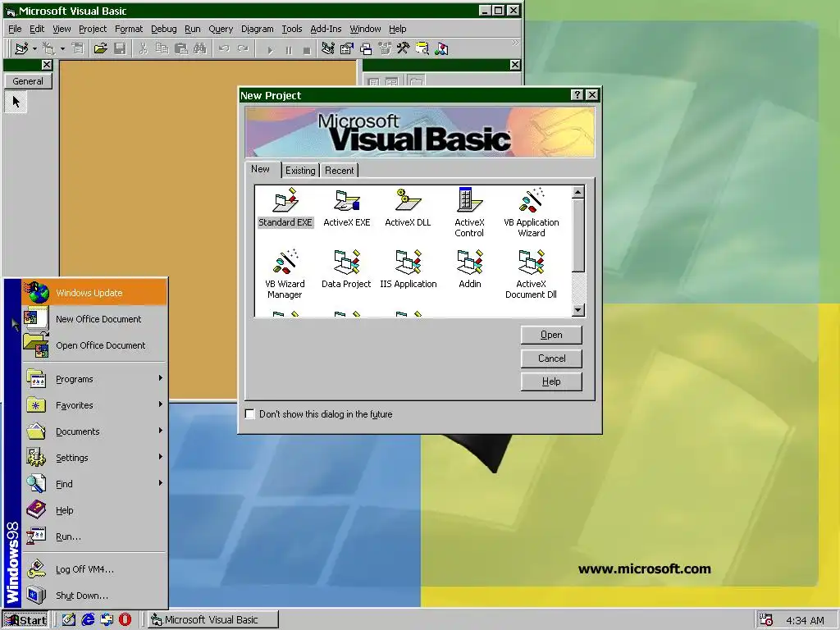The height and width of the screenshot is (630, 840).
Task: Select the ActiveX Document Dll icon
Action: (x=531, y=274)
